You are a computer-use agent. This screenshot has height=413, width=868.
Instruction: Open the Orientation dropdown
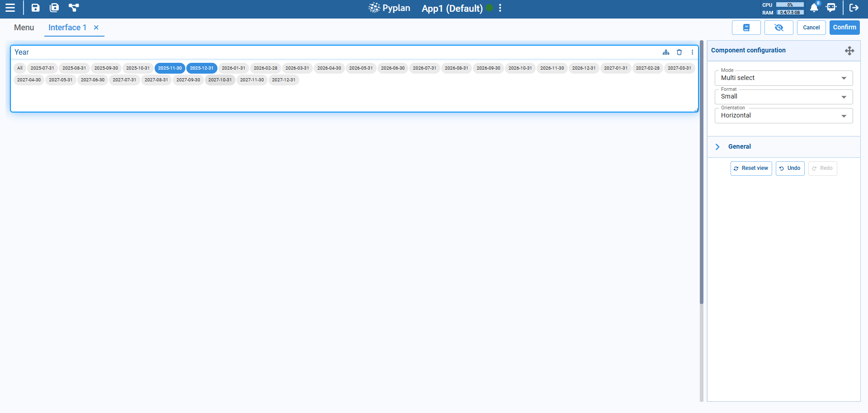[783, 116]
